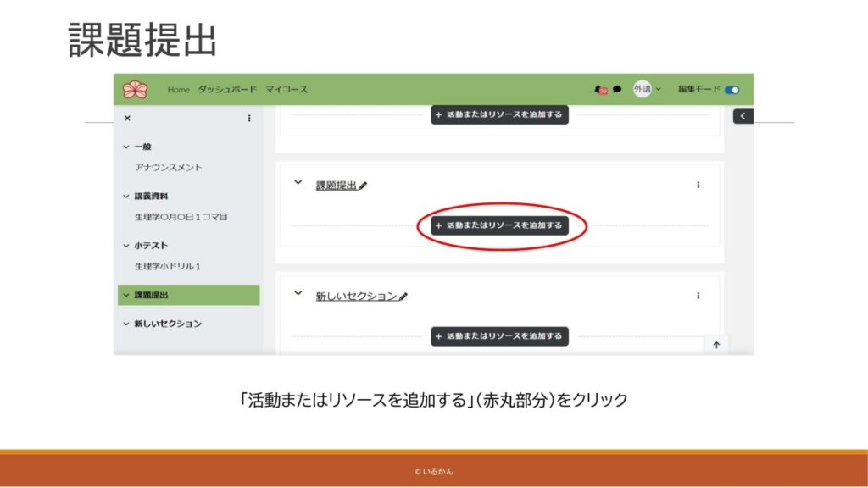Open course index three-dot options menu
Viewport: 868px width, 488px height.
[x=249, y=118]
